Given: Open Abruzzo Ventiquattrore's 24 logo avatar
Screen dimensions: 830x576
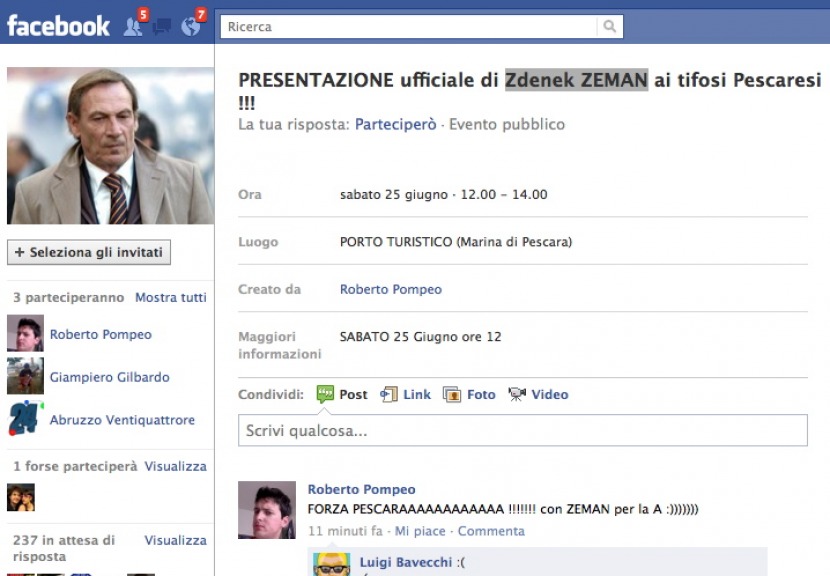Looking at the screenshot, I should pos(25,419).
